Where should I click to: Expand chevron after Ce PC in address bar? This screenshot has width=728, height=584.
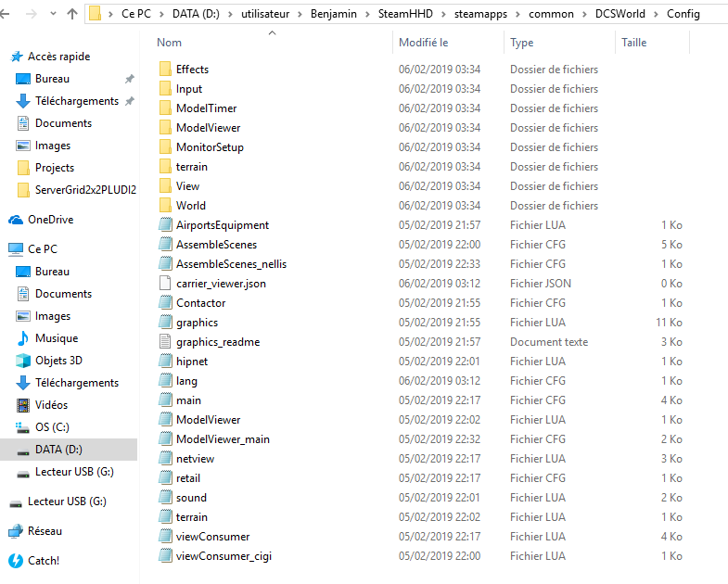tap(161, 15)
